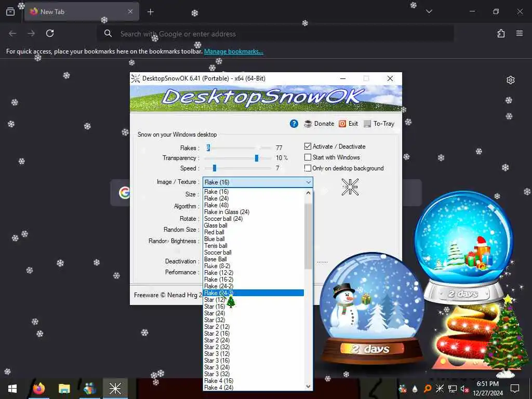Open the taskbar clock showing 6:51 PM
The image size is (532, 399).
[488, 389]
